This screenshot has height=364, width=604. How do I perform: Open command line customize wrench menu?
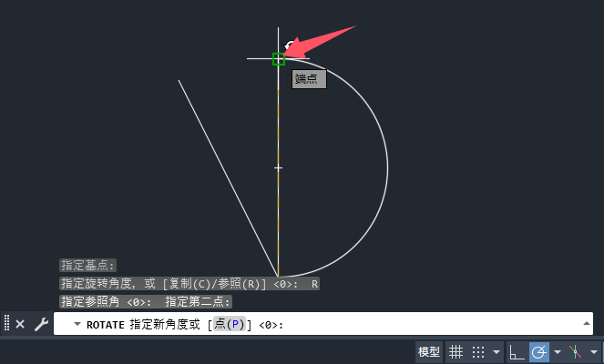pyautogui.click(x=41, y=324)
